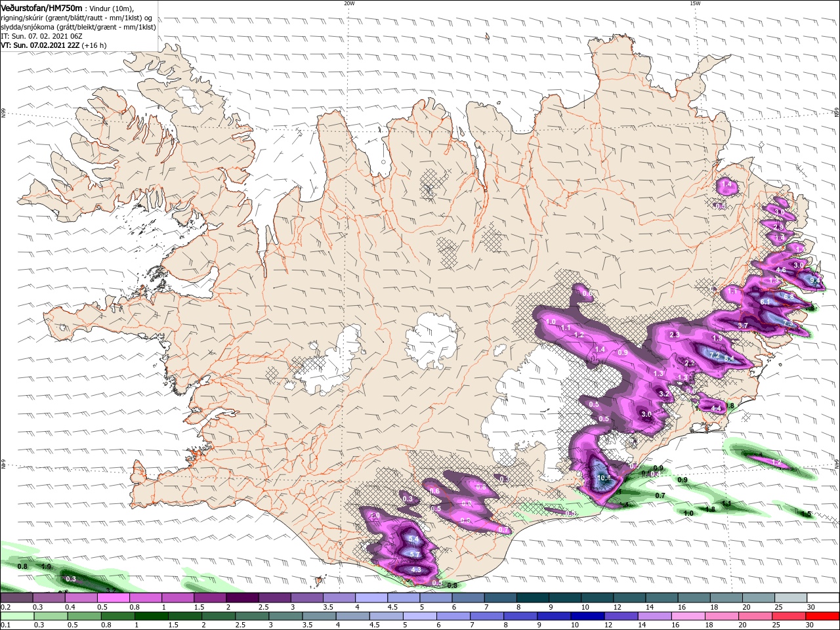Click the 0.2 label on the upper legend scale

click(x=5, y=607)
